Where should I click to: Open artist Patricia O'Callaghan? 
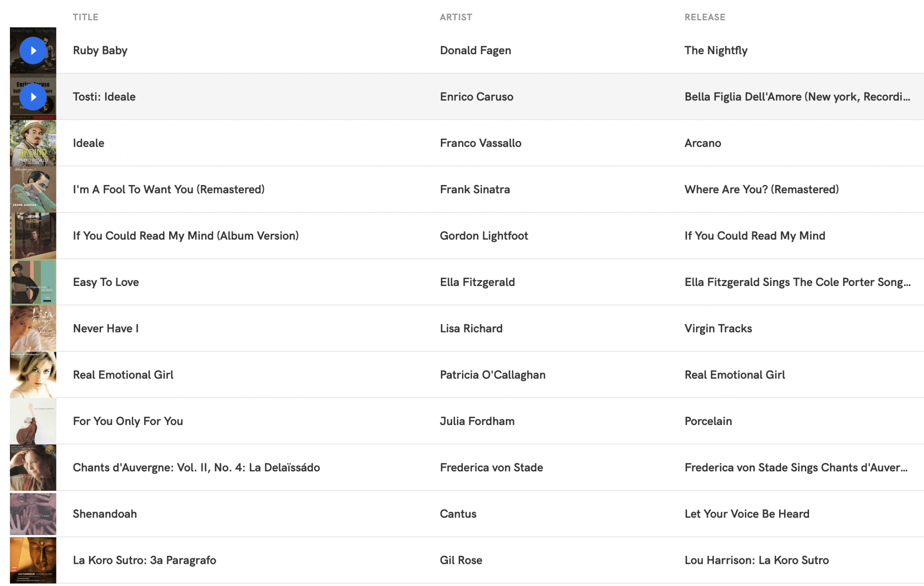tap(493, 375)
